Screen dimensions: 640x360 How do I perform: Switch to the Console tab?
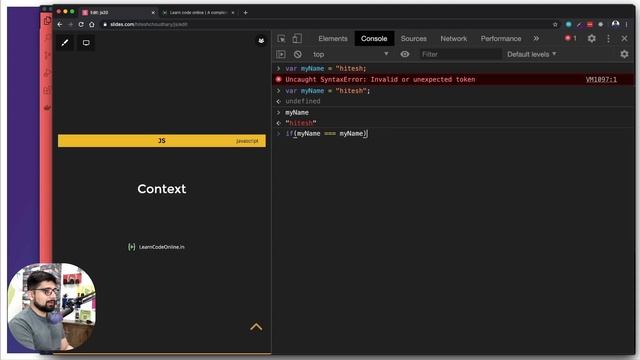[x=374, y=38]
